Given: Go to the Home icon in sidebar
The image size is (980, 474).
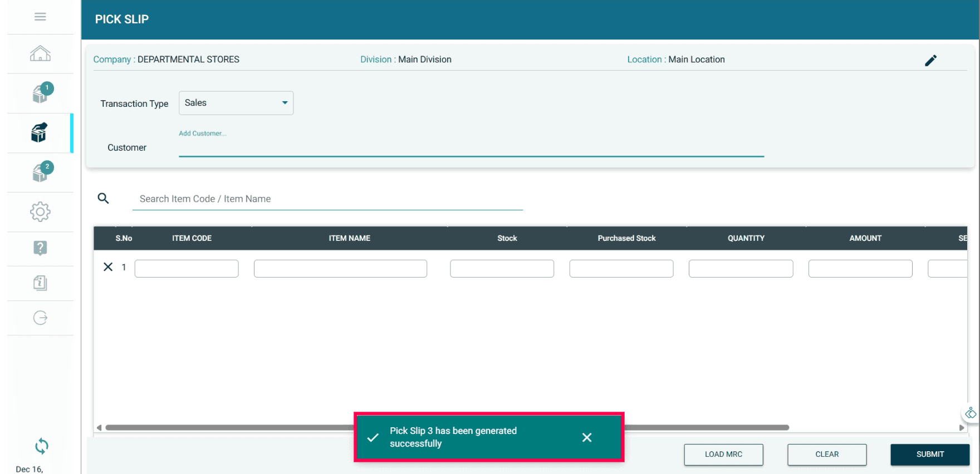Looking at the screenshot, I should [x=40, y=53].
